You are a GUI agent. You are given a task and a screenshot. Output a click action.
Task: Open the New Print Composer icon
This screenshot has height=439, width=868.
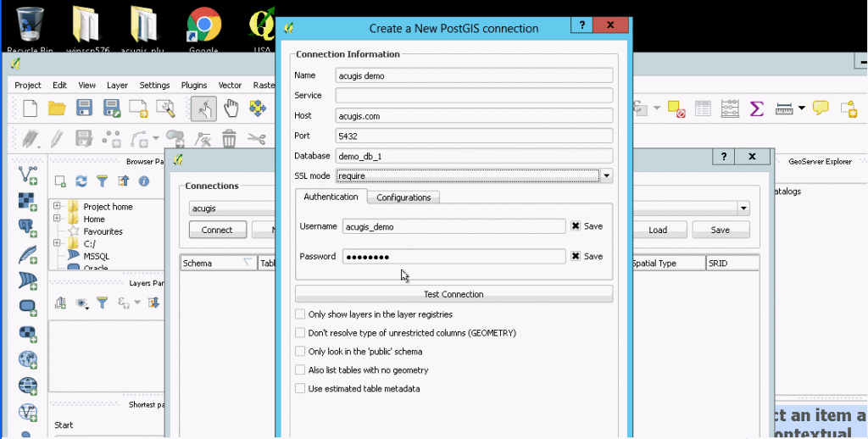click(x=138, y=108)
